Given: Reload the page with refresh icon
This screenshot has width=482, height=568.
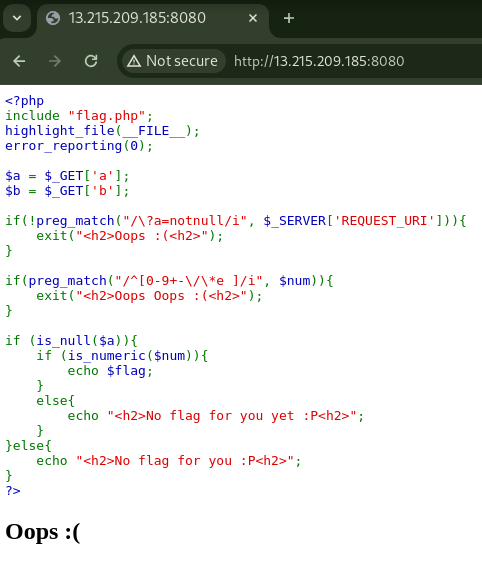Looking at the screenshot, I should click(x=91, y=61).
